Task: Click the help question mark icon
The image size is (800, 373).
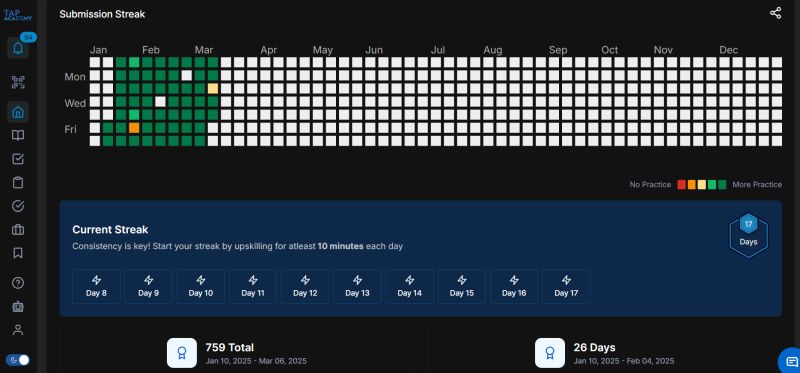Action: pyautogui.click(x=18, y=283)
